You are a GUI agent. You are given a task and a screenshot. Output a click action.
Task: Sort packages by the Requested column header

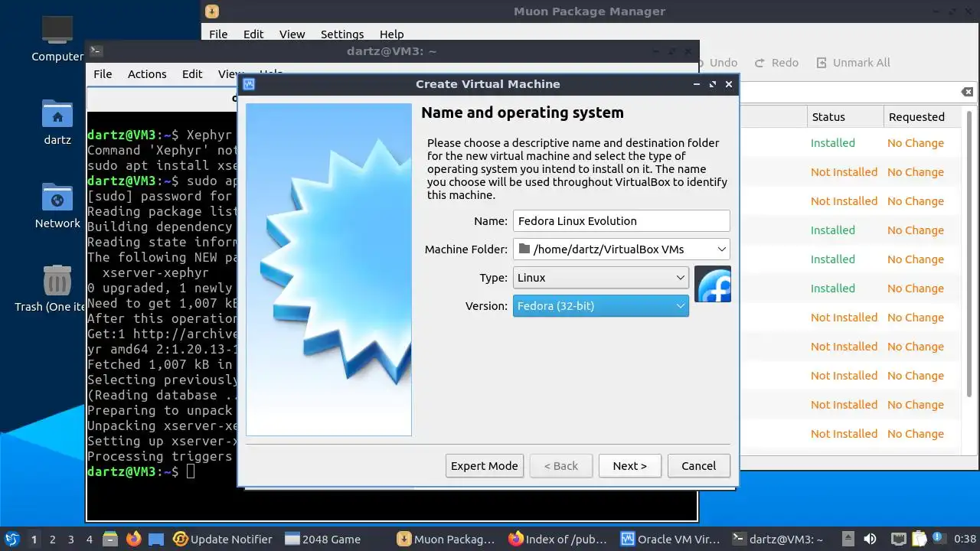[x=921, y=116]
